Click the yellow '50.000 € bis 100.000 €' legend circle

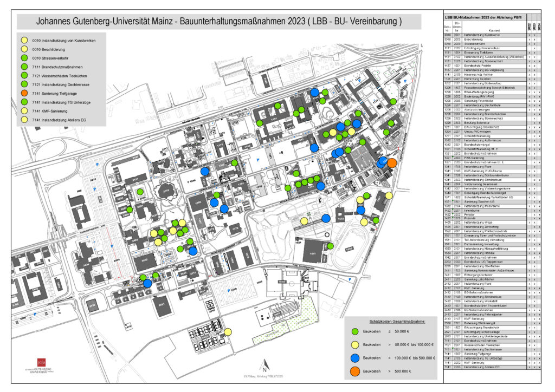click(x=354, y=345)
